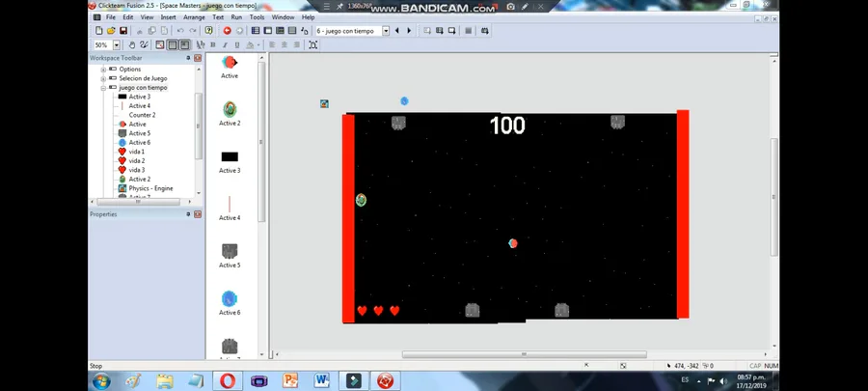Viewport: 868px width, 391px height.
Task: Go back with the red arrow icon
Action: (227, 31)
